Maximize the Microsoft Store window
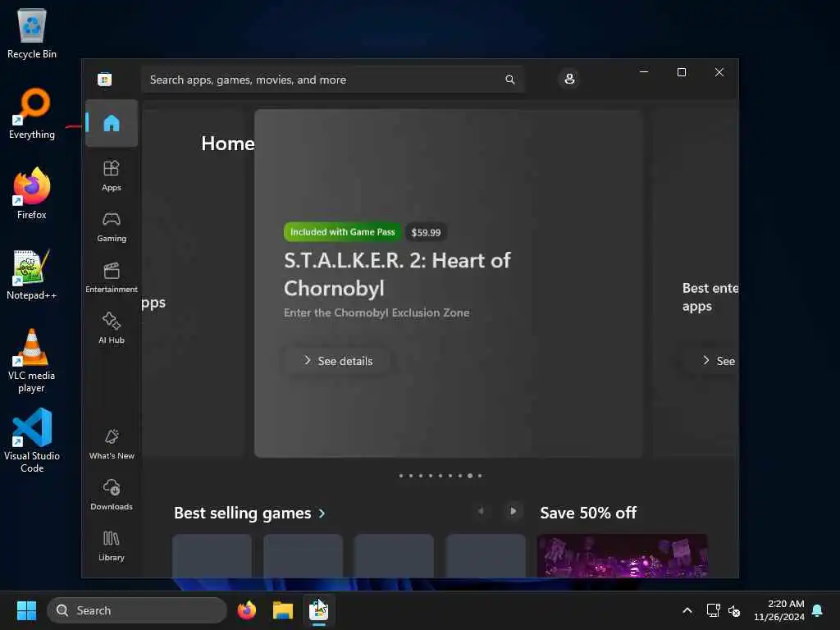This screenshot has height=630, width=840. click(682, 72)
